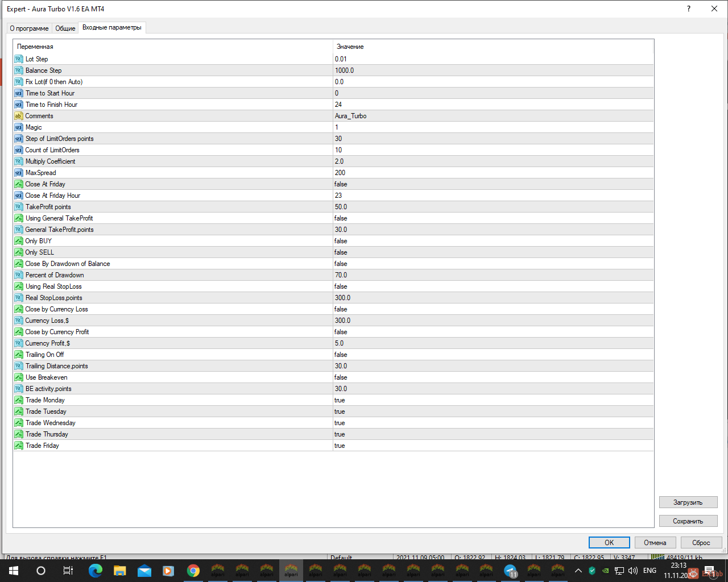Open the Windows Start menu
Viewport: 728px width, 582px height.
[14, 571]
